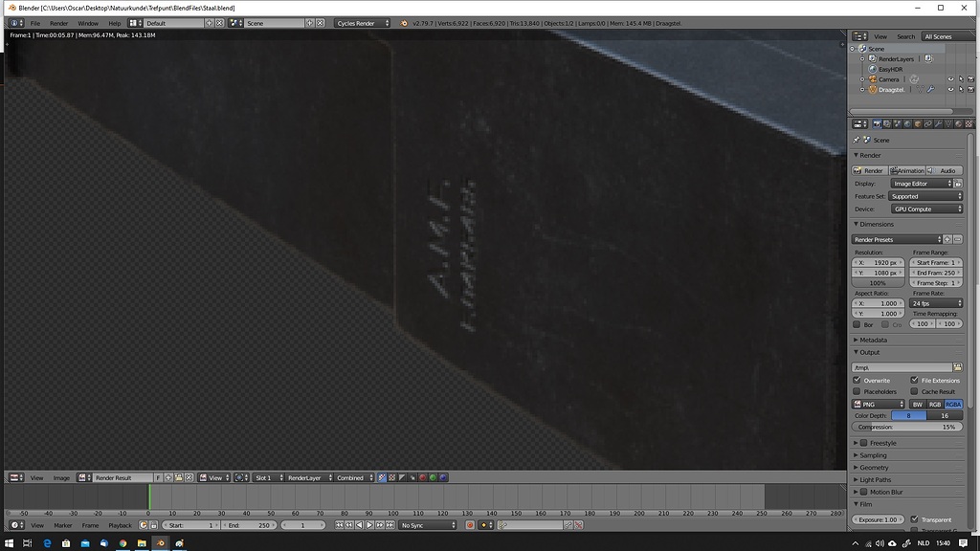Open File Explorer from the taskbar

[x=142, y=543]
